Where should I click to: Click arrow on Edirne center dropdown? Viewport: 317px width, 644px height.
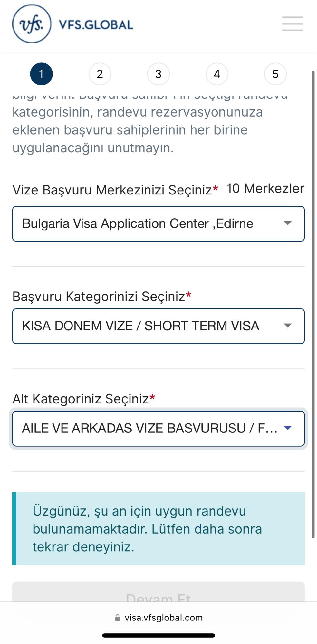[x=287, y=223]
